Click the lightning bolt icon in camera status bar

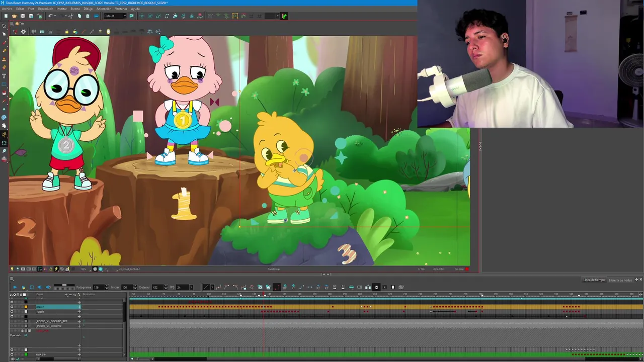pyautogui.click(x=56, y=269)
